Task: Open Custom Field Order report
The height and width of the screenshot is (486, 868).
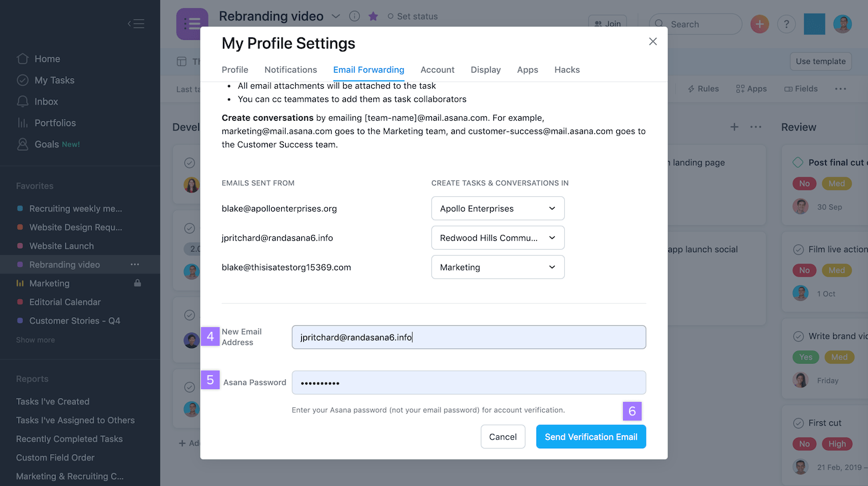Action: pos(55,457)
